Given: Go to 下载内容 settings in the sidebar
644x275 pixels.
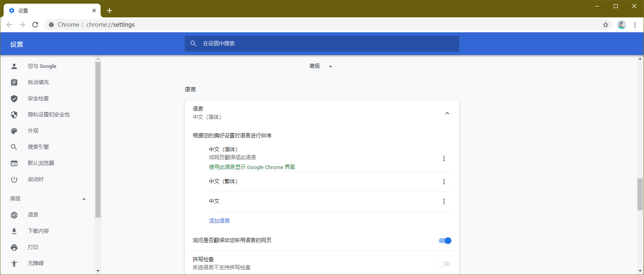Looking at the screenshot, I should point(38,231).
